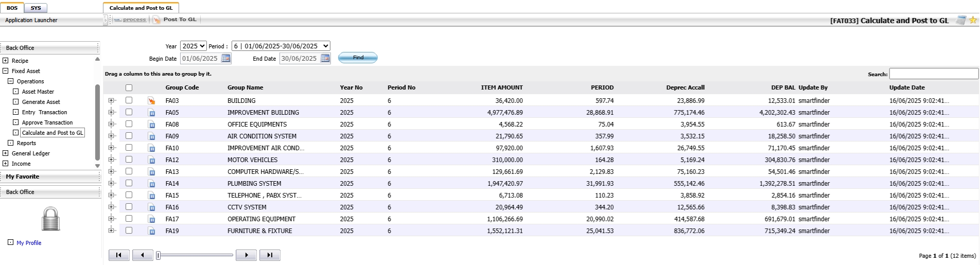The height and width of the screenshot is (265, 980).
Task: Open the Year dropdown
Action: (194, 46)
